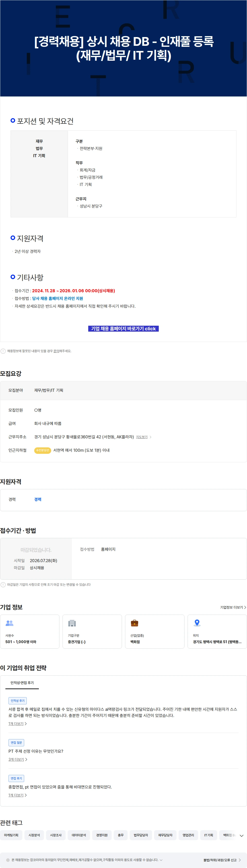The image size is (247, 868).
Task: Click the 2년 이상 경력자 text
Action: (x=28, y=251)
